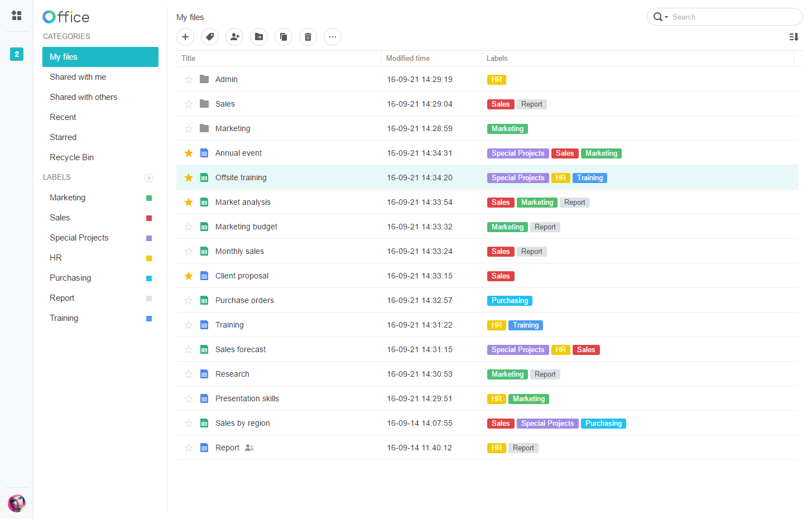Open the Sales forecast spreadsheet
The image size is (812, 519).
[241, 349]
